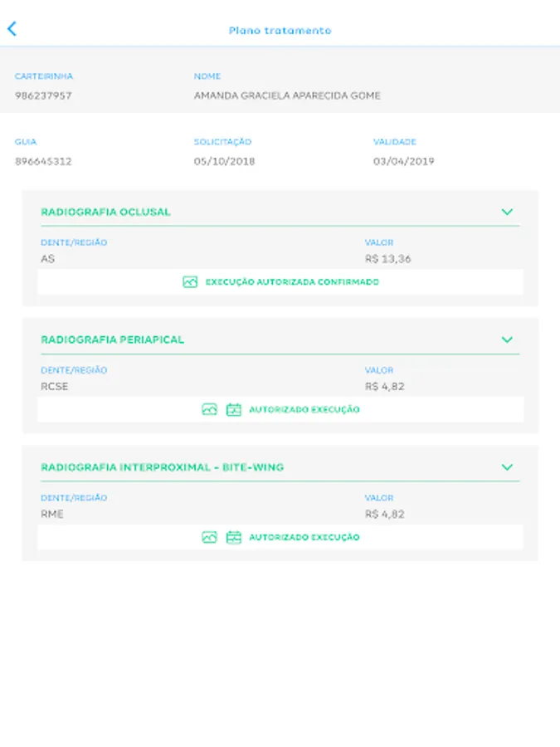This screenshot has height=747, width=560.
Task: Tap image icon under Interproximal Bite-Wing
Action: 210,537
